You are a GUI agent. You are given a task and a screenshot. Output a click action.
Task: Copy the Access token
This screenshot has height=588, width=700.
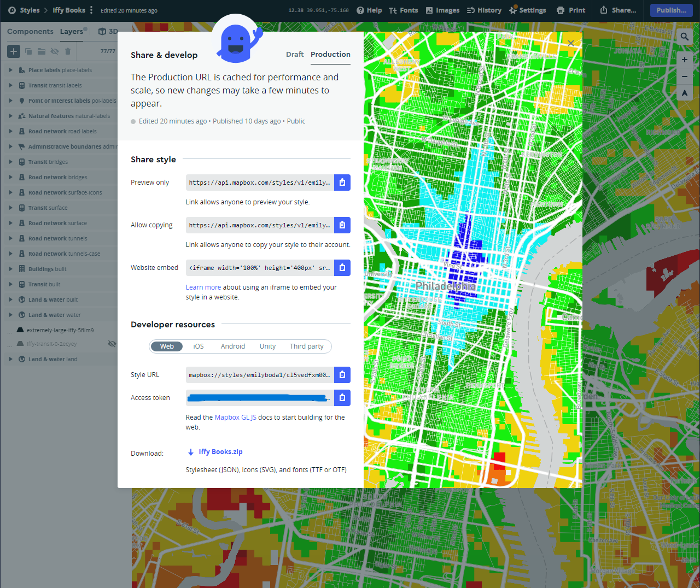pyautogui.click(x=342, y=398)
